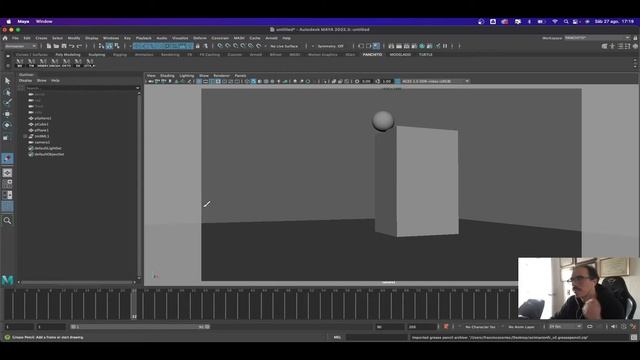Viewport: 640px width, 360px height.
Task: Toggle selection by hierarchy mode
Action: click(x=102, y=46)
